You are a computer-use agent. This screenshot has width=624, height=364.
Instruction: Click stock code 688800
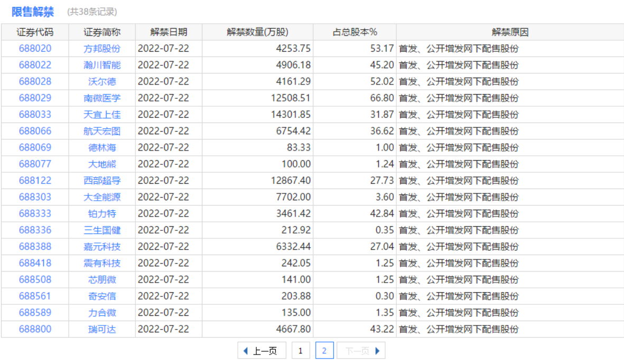tap(35, 329)
